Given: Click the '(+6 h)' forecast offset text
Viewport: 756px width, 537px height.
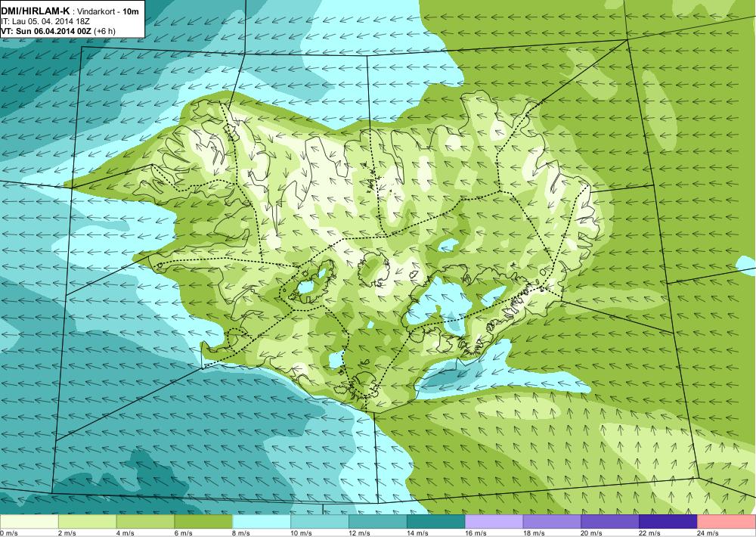Looking at the screenshot, I should (x=104, y=31).
